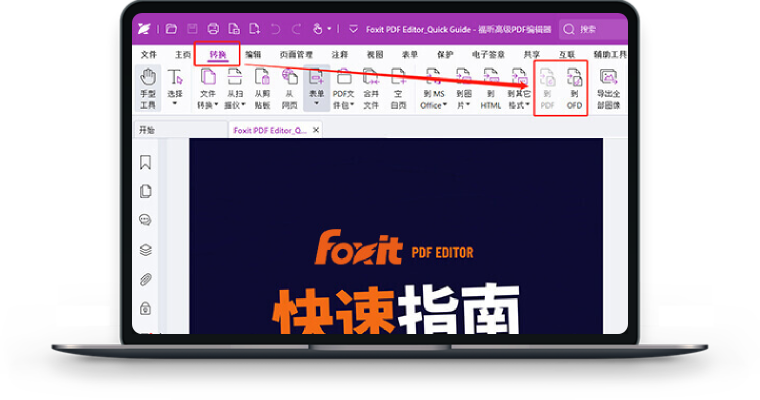Open the 保护 ribbon tab
Screen dimensions: 760x400
tap(443, 54)
